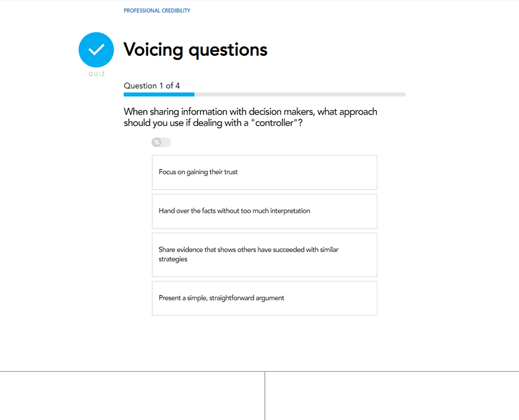519x420 pixels.
Task: Open the Professional Credibility course link
Action: 157,10
